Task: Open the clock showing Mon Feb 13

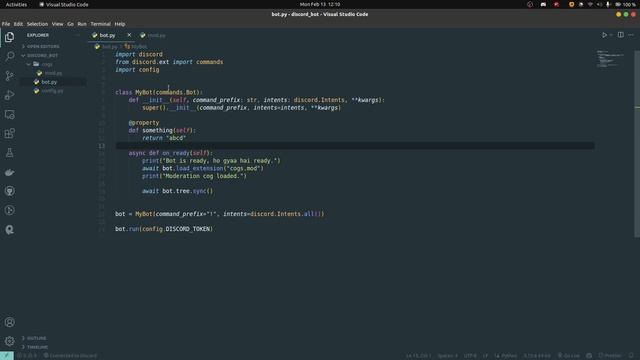Action: coord(320,4)
